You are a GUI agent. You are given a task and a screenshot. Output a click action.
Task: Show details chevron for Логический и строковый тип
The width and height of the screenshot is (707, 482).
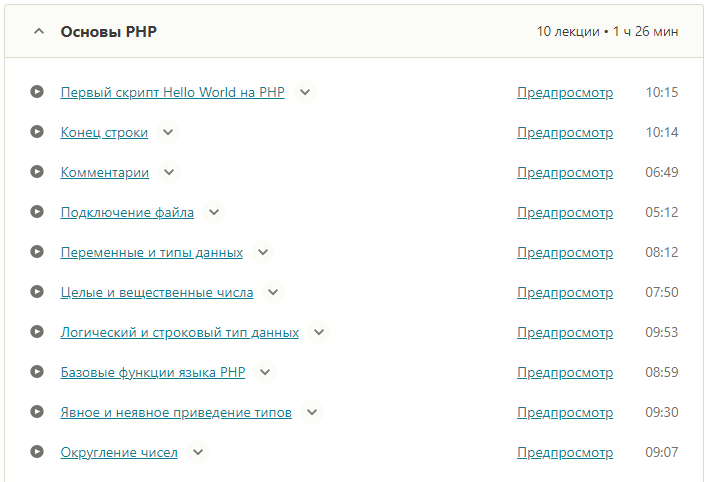319,332
